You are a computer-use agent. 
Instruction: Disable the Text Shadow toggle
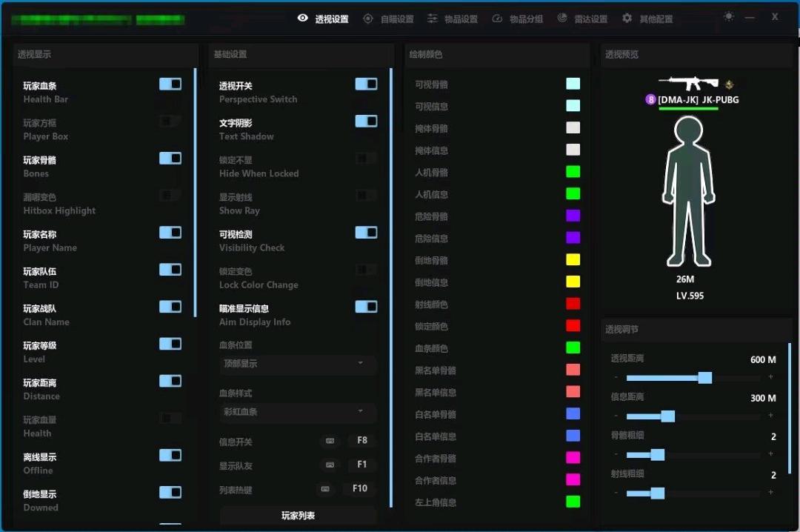[x=367, y=121]
